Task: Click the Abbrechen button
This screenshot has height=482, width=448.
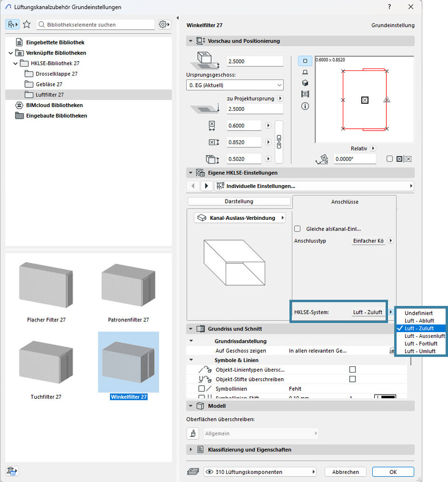Action: pyautogui.click(x=345, y=471)
